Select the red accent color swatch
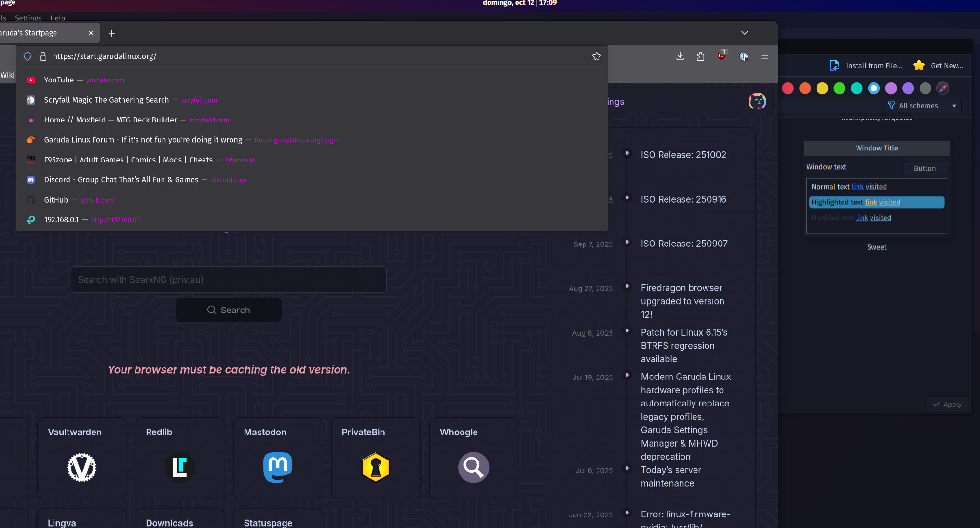Viewport: 980px width, 528px height. point(788,88)
